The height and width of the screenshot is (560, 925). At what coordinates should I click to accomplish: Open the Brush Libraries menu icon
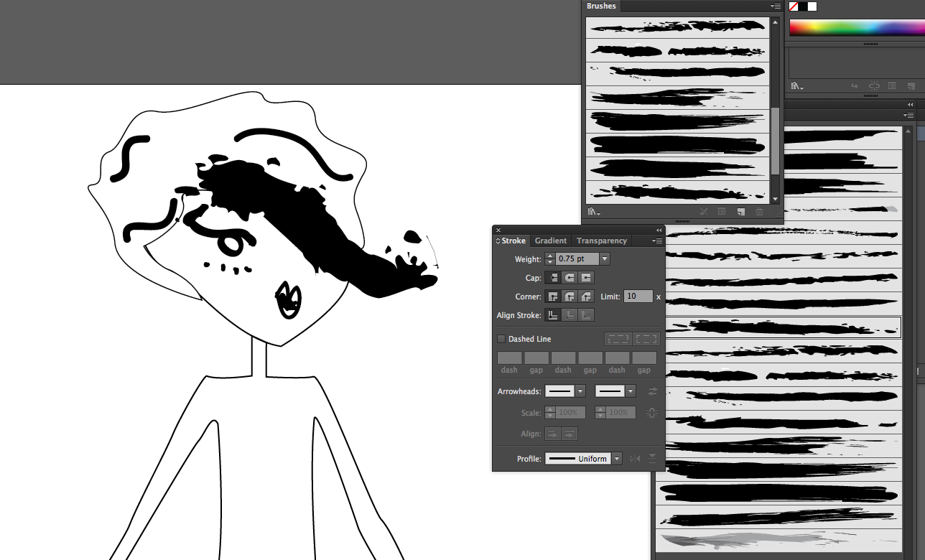[x=592, y=210]
